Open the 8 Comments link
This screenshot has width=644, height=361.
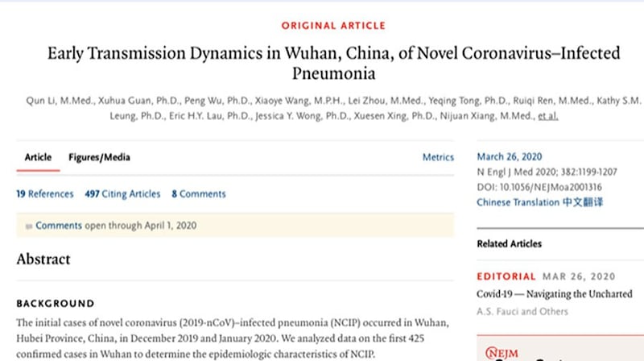tap(199, 194)
